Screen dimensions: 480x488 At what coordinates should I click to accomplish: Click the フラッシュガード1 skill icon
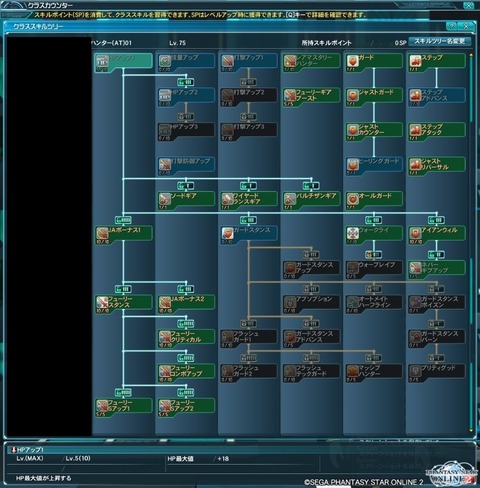tap(227, 338)
